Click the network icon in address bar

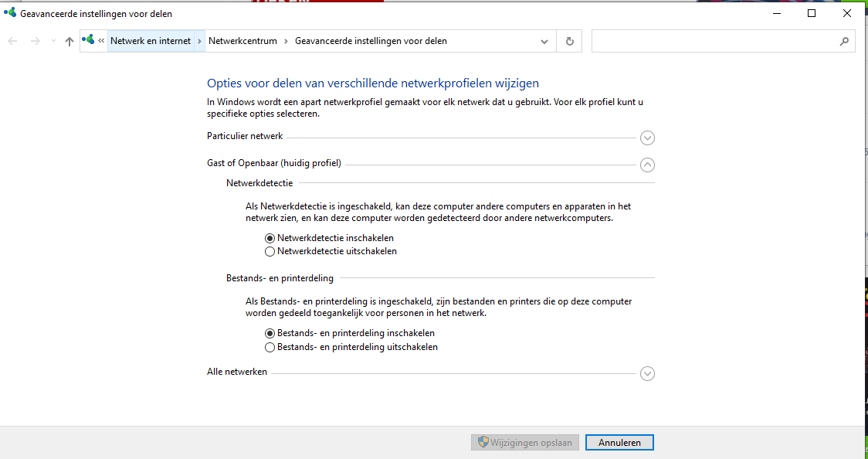click(88, 40)
